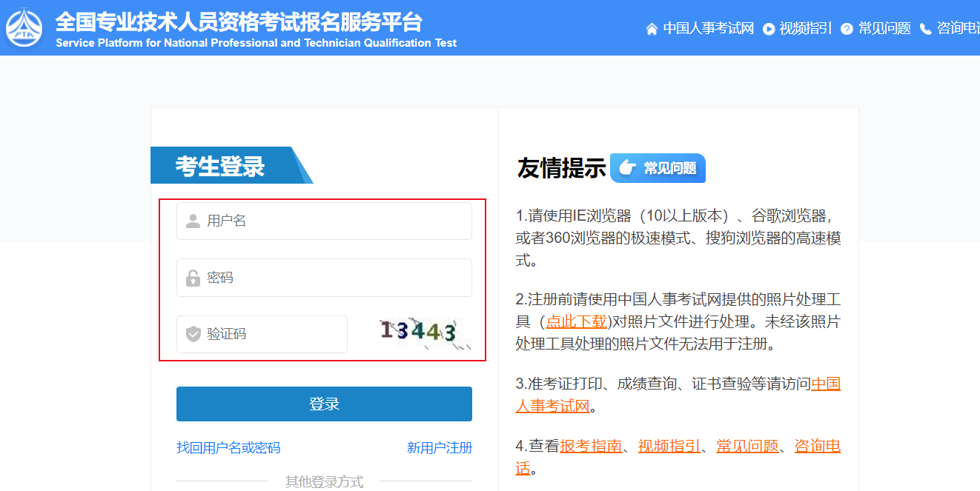Click the lock icon in 密码 field
The width and height of the screenshot is (980, 491).
pyautogui.click(x=193, y=278)
